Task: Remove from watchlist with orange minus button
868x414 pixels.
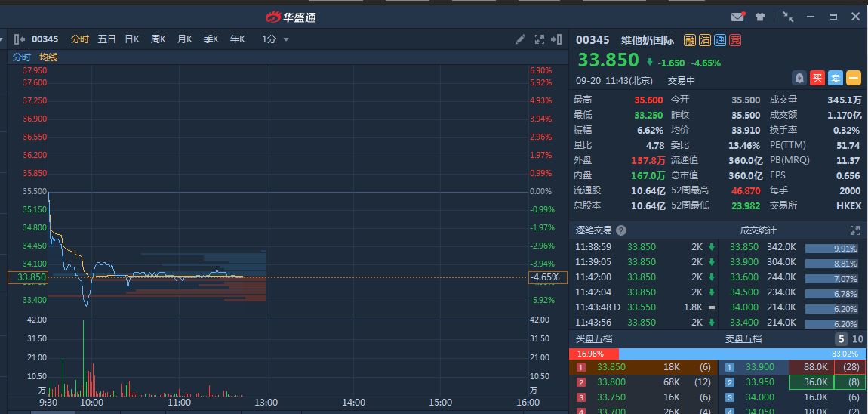Action: click(x=854, y=78)
